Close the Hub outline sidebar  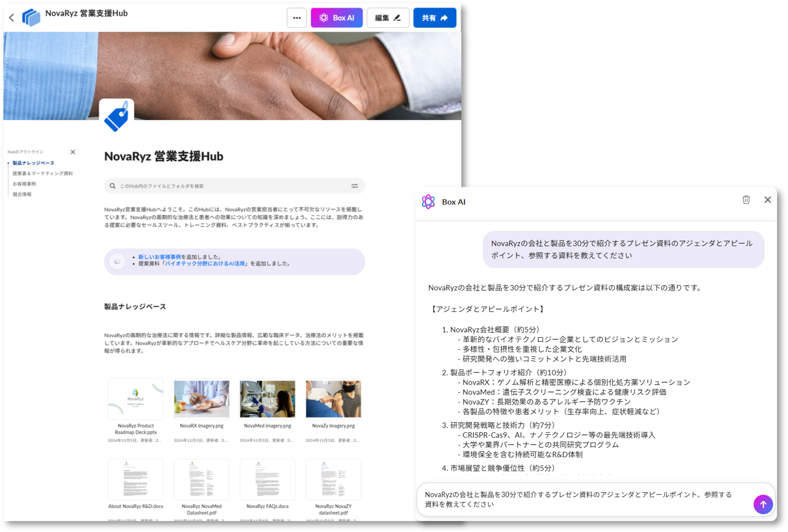click(73, 152)
